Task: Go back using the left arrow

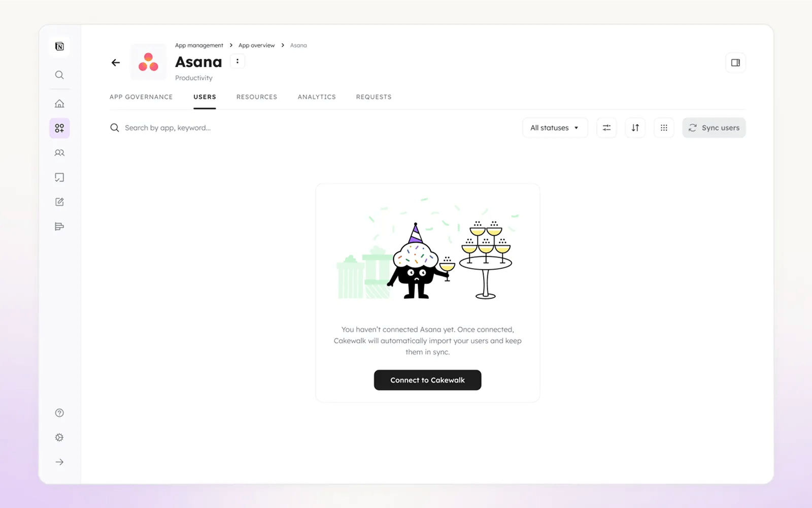Action: click(116, 62)
